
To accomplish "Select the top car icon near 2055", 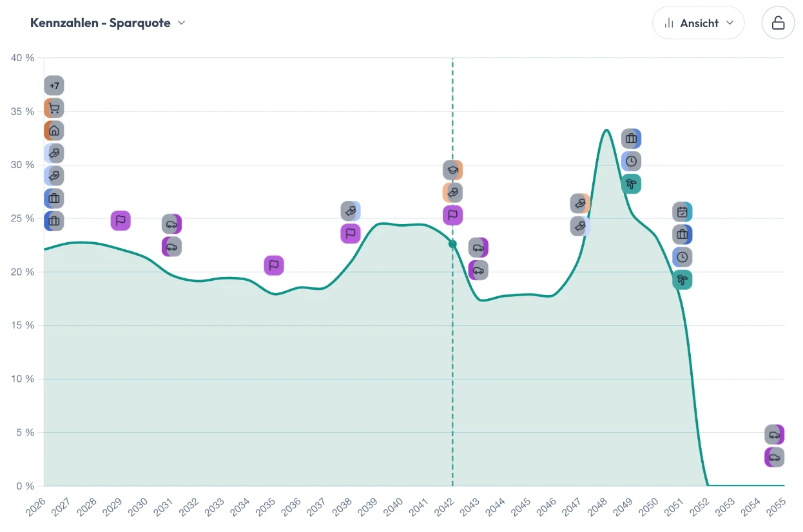I will (775, 435).
